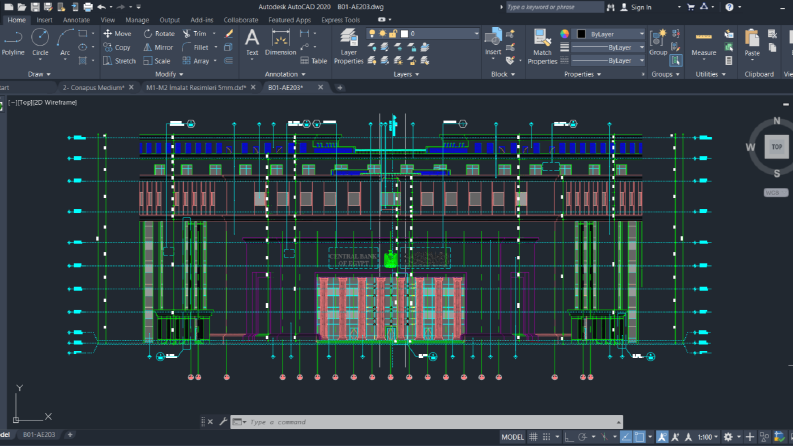Activate the Scale command
The image size is (793, 446).
tap(157, 61)
